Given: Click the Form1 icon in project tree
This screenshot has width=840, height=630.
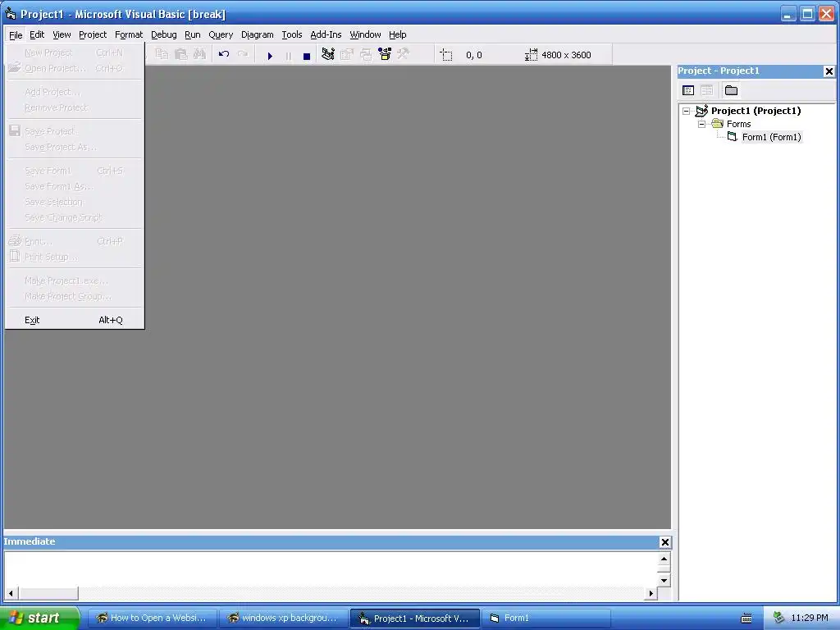Looking at the screenshot, I should point(733,137).
